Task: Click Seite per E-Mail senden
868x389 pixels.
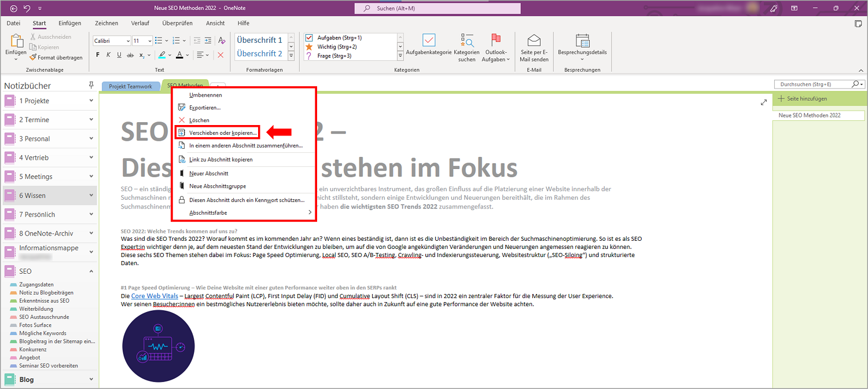Action: pos(534,47)
